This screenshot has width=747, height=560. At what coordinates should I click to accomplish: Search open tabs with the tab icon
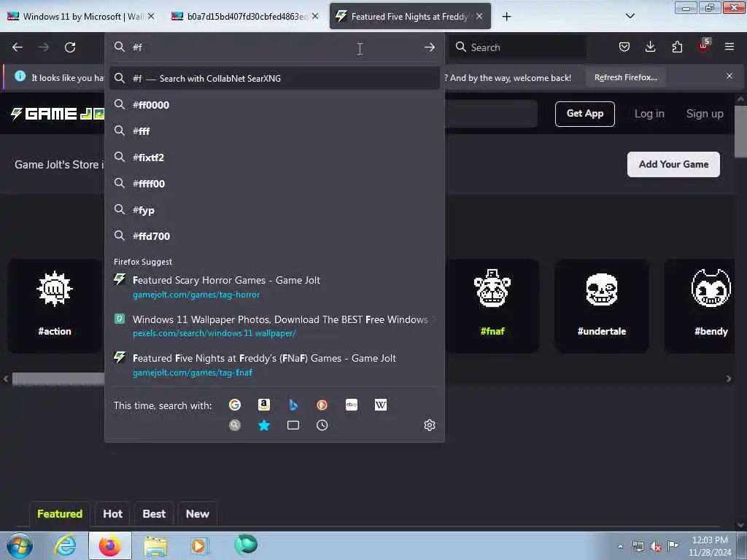click(293, 425)
